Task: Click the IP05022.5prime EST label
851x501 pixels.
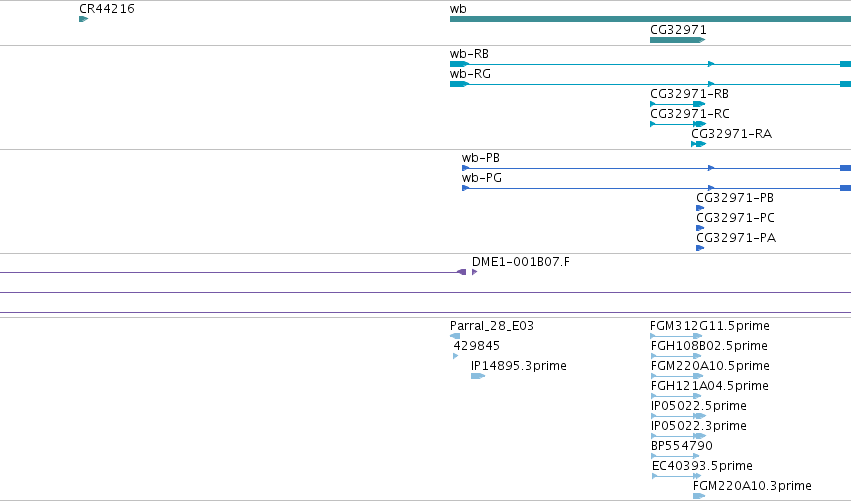Action: pos(698,405)
